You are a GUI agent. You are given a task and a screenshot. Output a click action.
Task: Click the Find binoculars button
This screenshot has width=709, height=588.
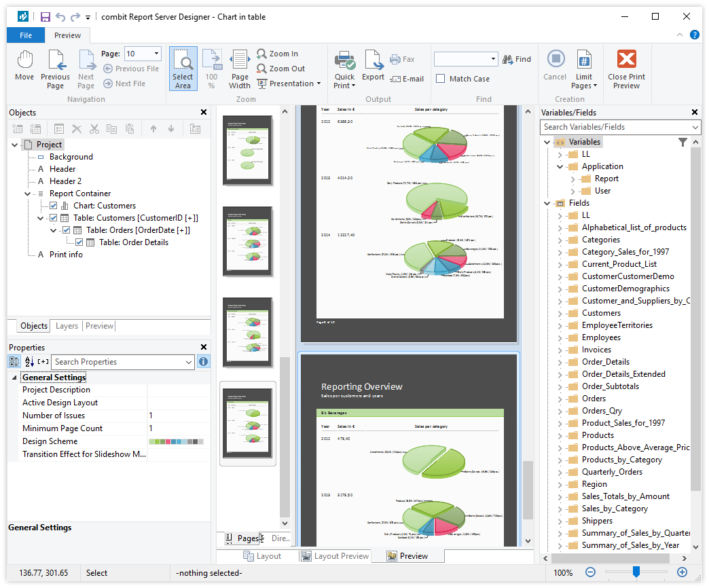point(517,59)
